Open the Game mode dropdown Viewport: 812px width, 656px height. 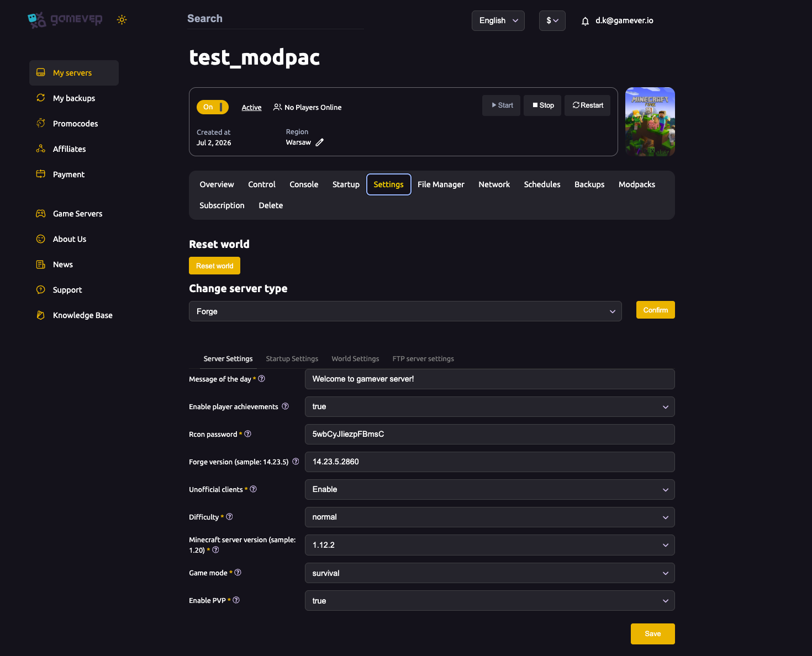coord(490,573)
